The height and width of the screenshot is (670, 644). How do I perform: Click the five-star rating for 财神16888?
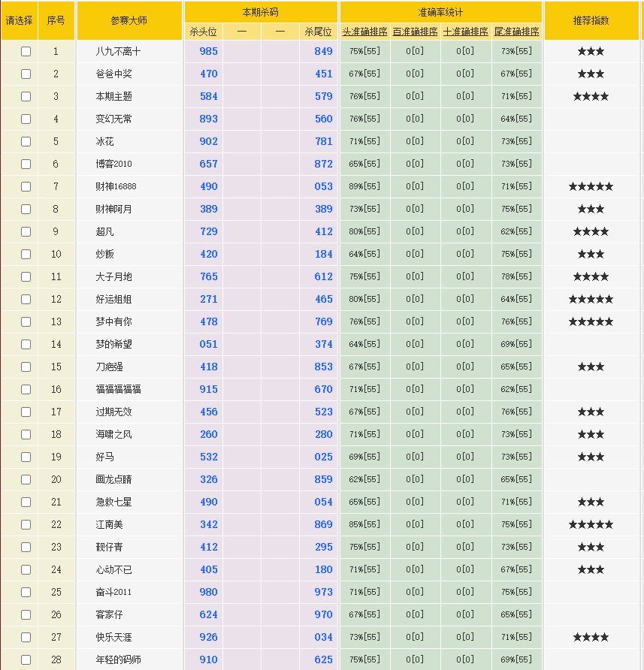tap(591, 186)
